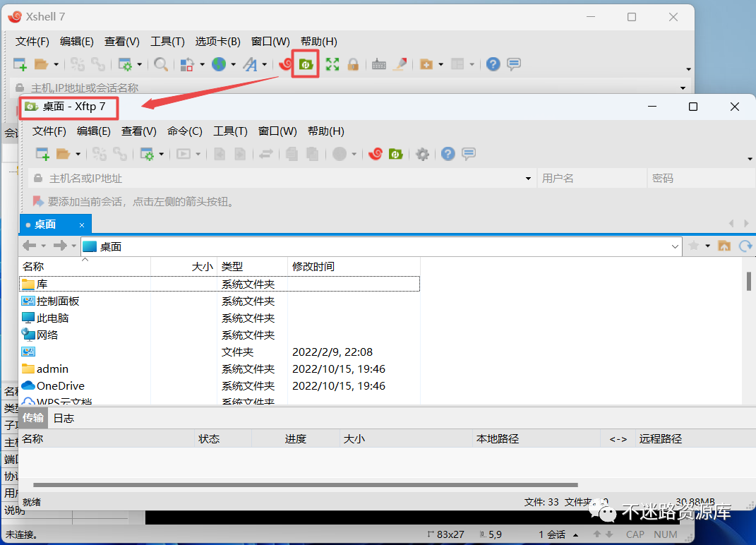Screen dimensions: 756x545
Task: Select the 此电脑 row in file list
Action: tap(220, 318)
